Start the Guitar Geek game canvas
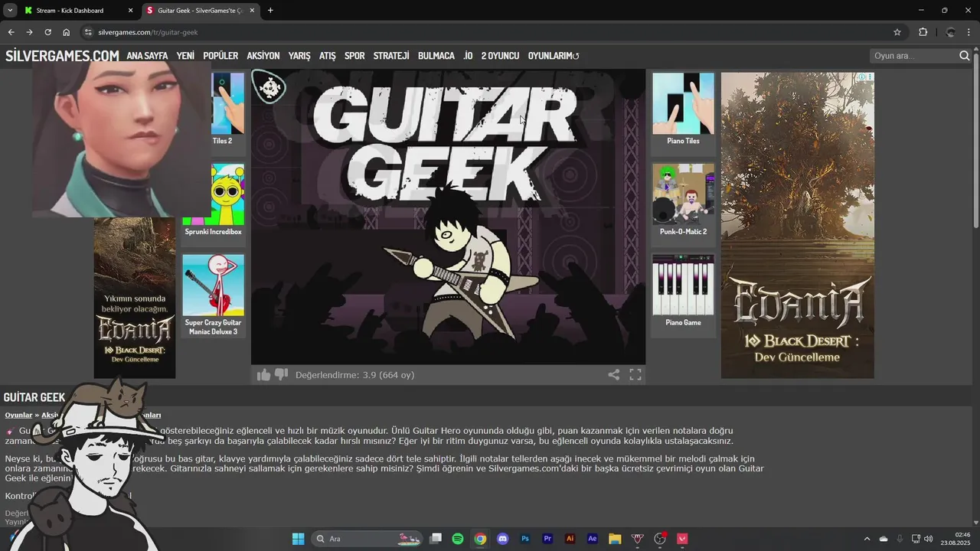This screenshot has width=980, height=551. click(x=448, y=217)
